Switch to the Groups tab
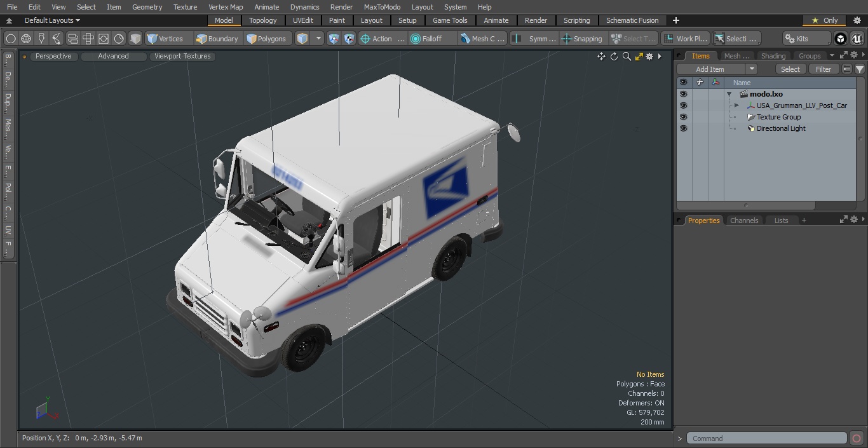This screenshot has width=868, height=448. [x=810, y=56]
